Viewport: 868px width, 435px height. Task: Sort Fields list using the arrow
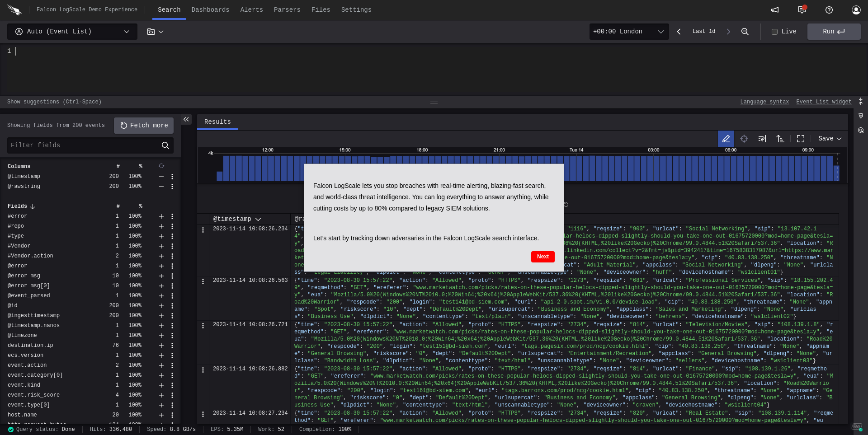click(33, 206)
